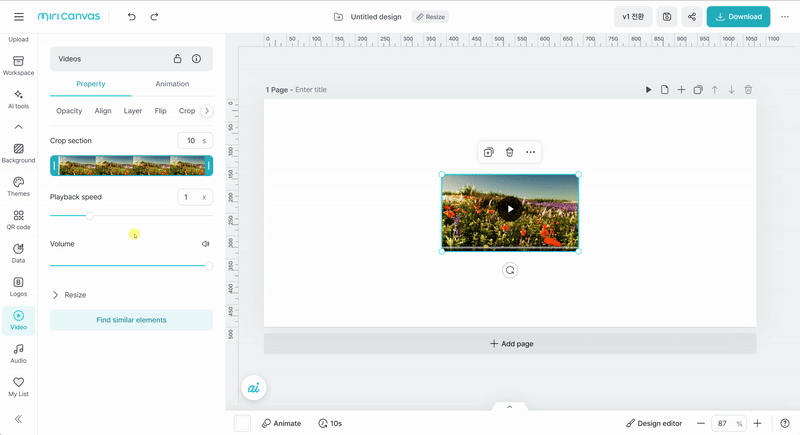Open the Audio sidebar panel
Image resolution: width=800 pixels, height=435 pixels.
(18, 352)
